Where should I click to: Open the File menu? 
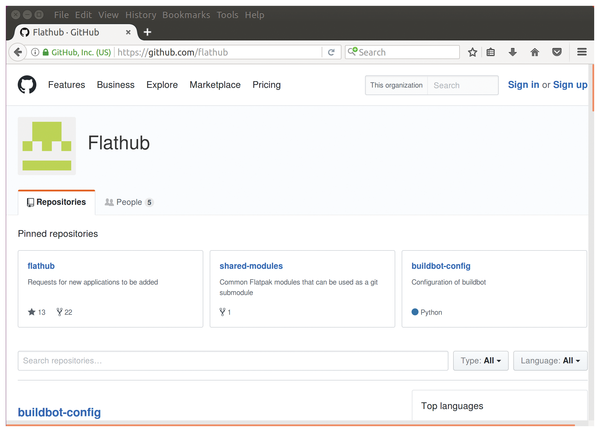(61, 15)
